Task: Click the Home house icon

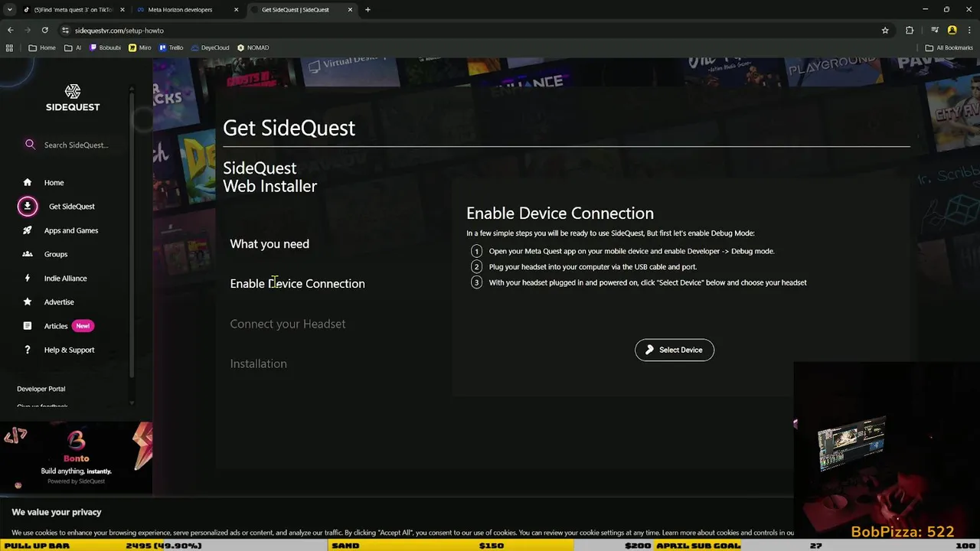Action: point(28,182)
